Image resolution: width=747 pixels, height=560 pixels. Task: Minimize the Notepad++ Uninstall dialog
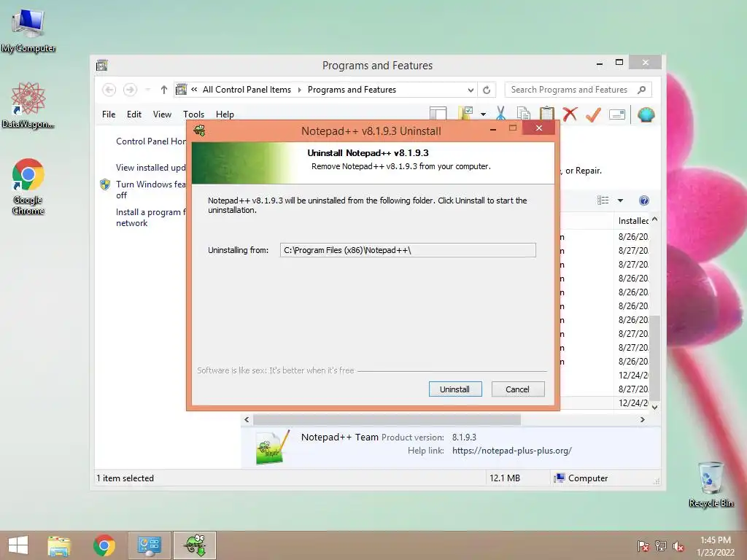pos(493,128)
